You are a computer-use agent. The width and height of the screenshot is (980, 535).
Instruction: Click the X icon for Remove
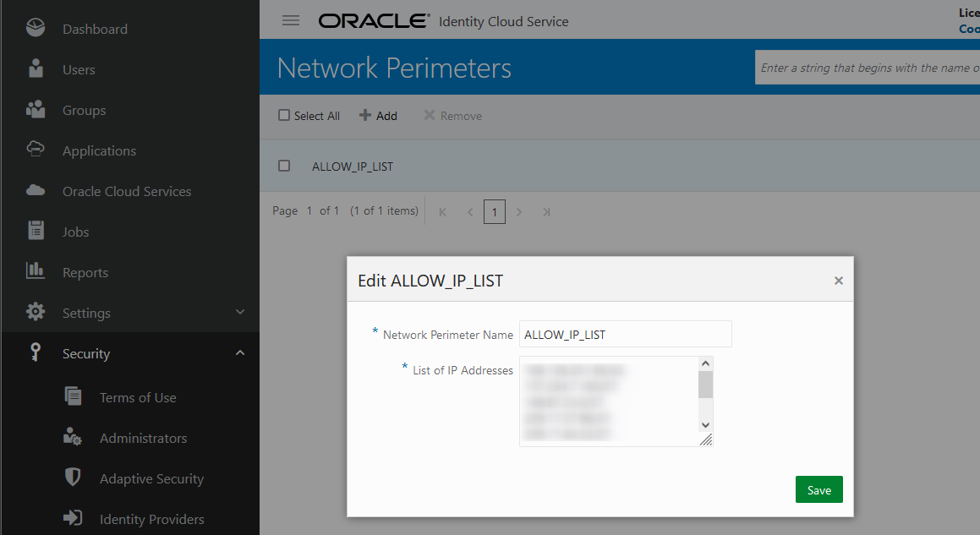point(429,115)
